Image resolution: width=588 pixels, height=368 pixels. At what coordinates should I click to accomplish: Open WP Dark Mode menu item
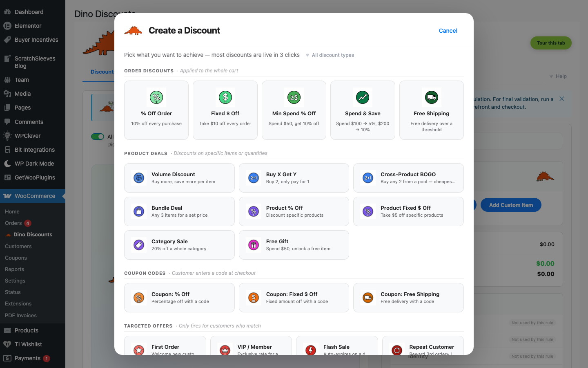(x=33, y=164)
